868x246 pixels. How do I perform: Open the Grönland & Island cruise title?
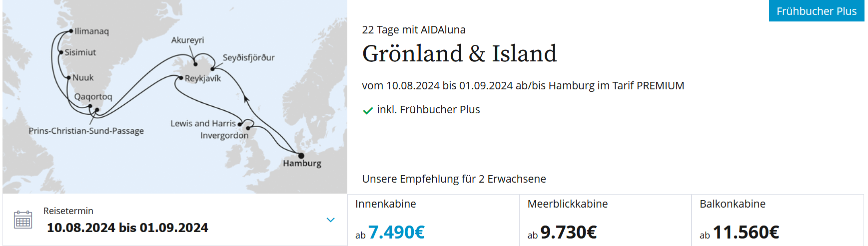point(459,54)
